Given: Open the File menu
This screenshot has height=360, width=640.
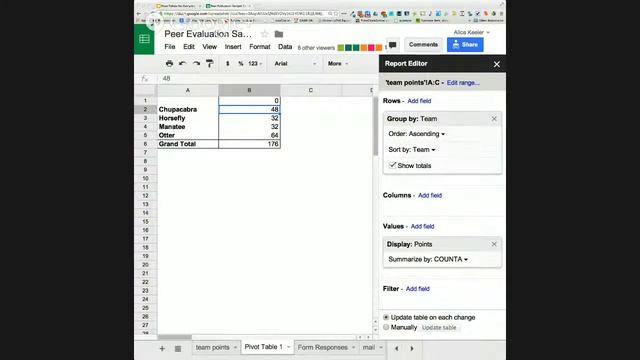Looking at the screenshot, I should (170, 47).
